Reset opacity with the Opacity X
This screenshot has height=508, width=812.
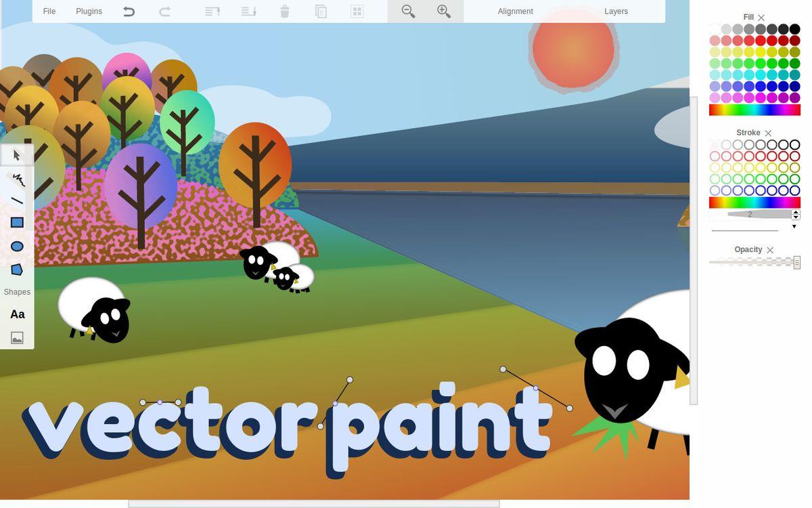pos(770,250)
